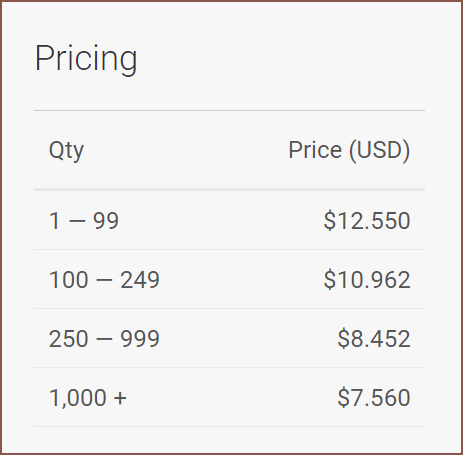Image resolution: width=463 pixels, height=455 pixels.
Task: Click the $10.962 price value
Action: (367, 280)
